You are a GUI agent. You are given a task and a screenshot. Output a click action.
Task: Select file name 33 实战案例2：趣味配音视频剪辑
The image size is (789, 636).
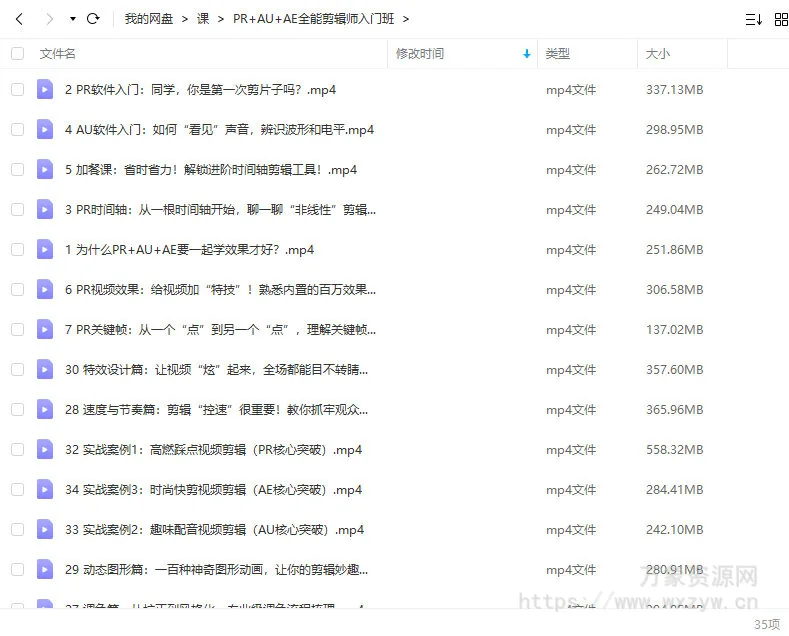click(214, 530)
